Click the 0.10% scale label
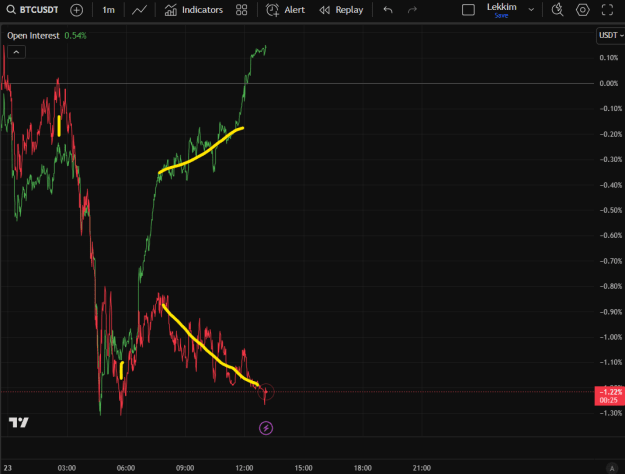 point(609,58)
